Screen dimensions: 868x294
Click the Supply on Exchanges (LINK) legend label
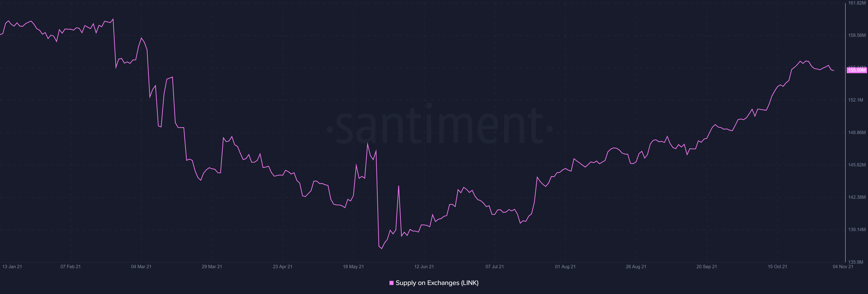point(437,283)
